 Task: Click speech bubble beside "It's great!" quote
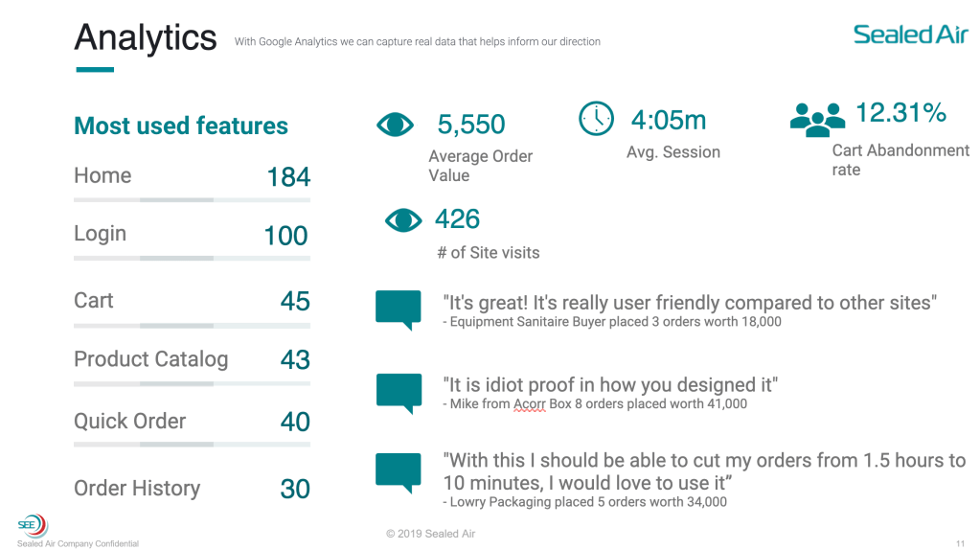click(x=399, y=309)
